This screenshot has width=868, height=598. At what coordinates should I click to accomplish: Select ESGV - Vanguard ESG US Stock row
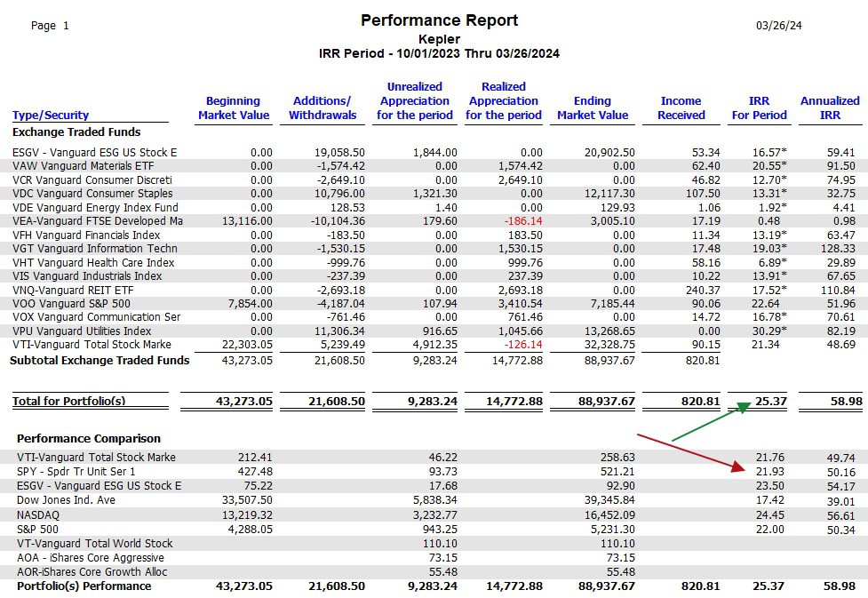(434, 152)
